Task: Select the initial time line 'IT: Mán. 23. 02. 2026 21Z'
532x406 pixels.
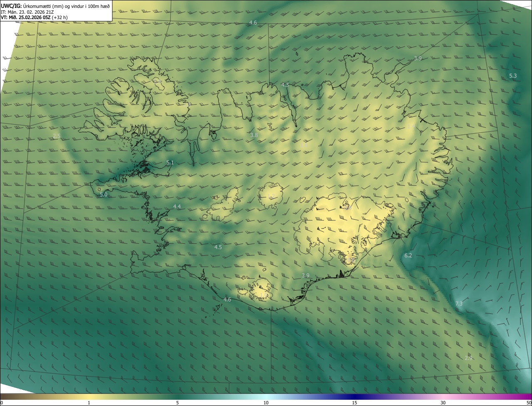Action: coord(27,12)
